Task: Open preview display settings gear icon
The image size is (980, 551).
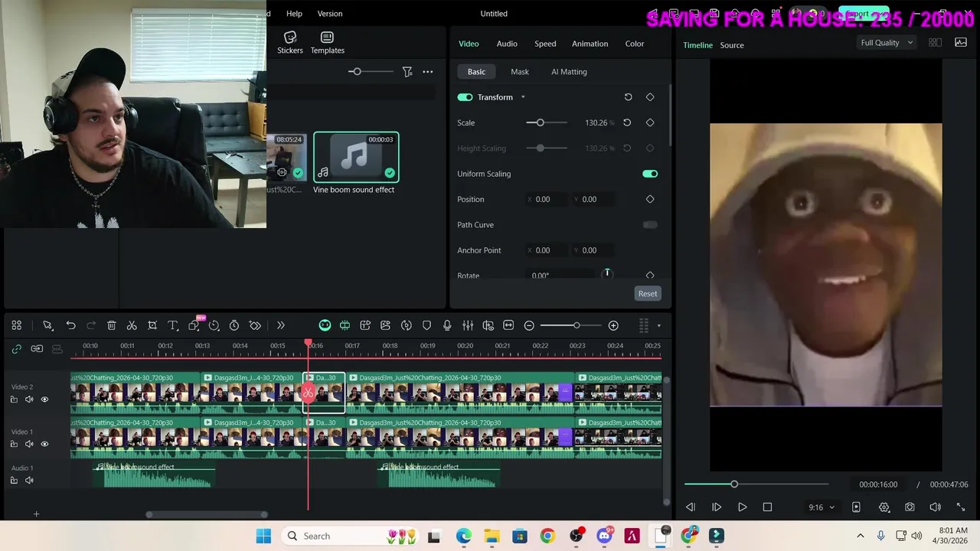Action: click(x=884, y=507)
